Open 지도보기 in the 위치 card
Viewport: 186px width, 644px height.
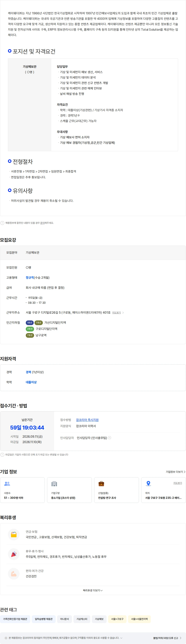point(177,483)
